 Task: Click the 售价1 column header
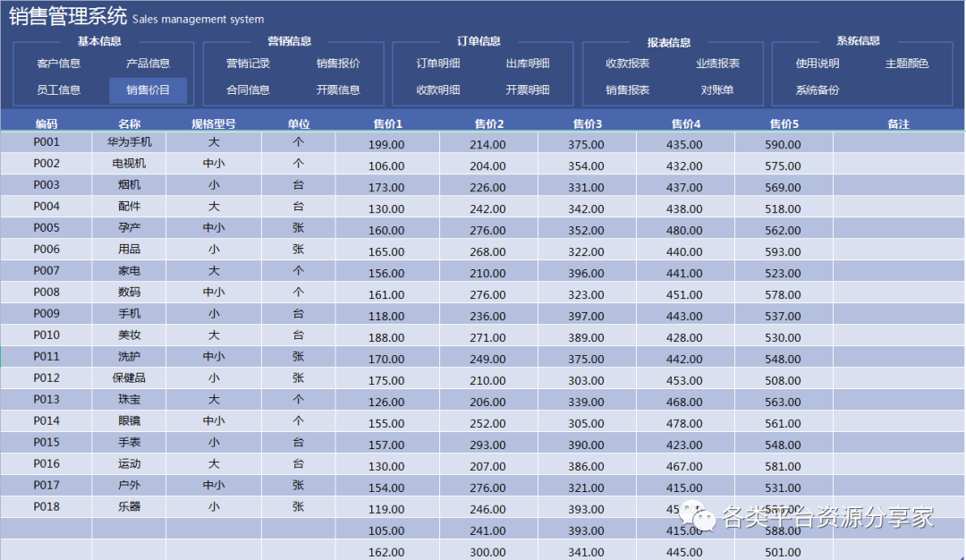(387, 123)
